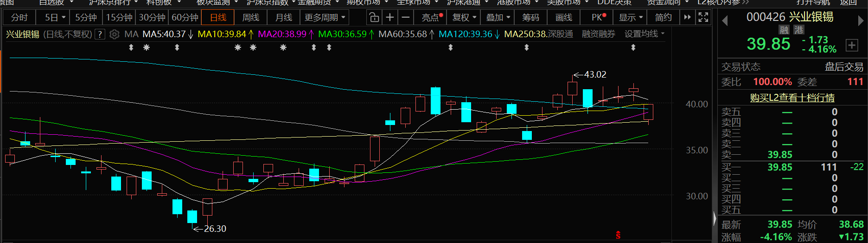The height and width of the screenshot is (243, 868).
Task: Click the red S marker below chart
Action: 618,235
